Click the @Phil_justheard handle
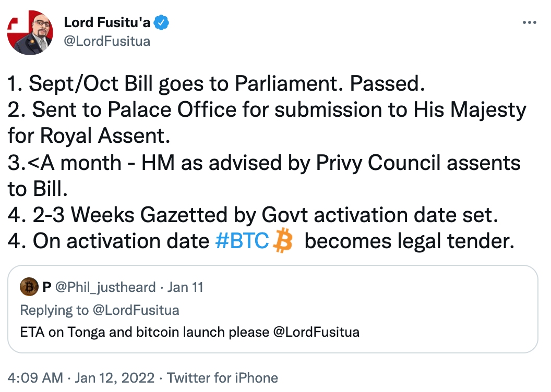This screenshot has width=551, height=392. (x=105, y=287)
